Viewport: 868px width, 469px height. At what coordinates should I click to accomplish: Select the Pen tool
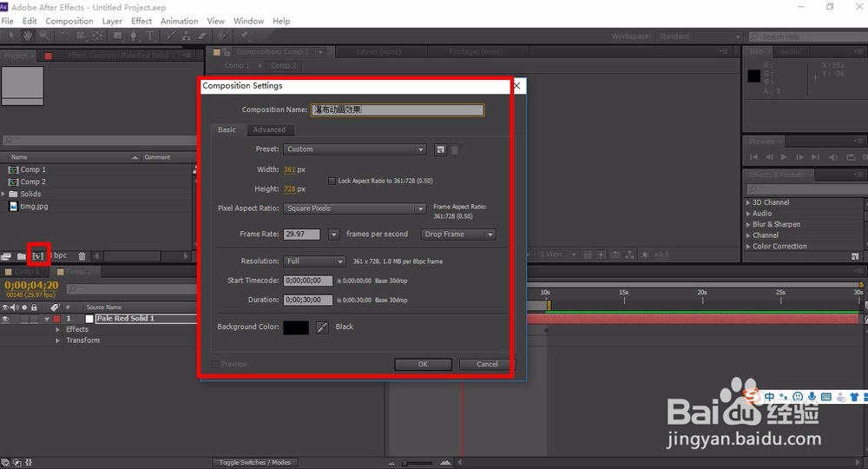(134, 36)
